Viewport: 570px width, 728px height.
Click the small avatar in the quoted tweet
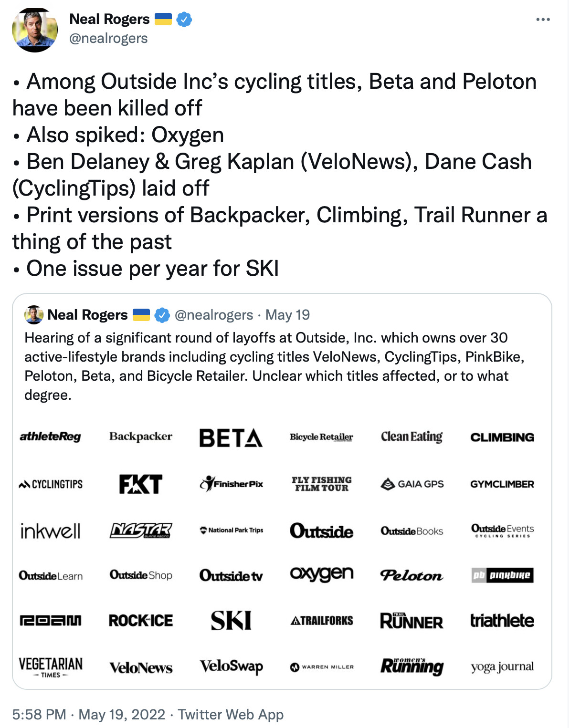[x=34, y=315]
